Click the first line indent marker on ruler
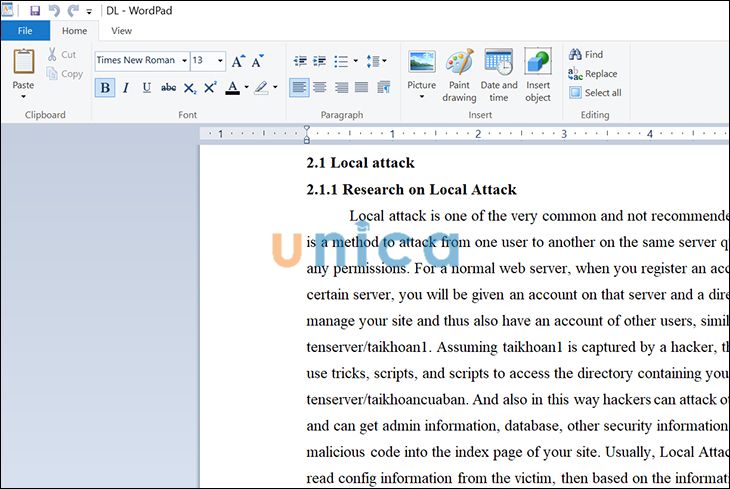 [x=306, y=129]
